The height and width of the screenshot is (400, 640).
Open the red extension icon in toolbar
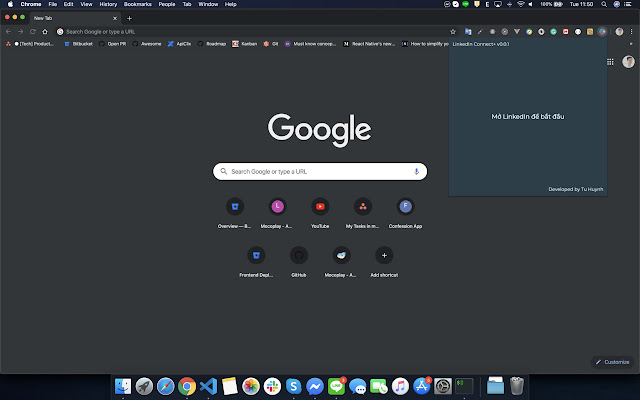566,31
